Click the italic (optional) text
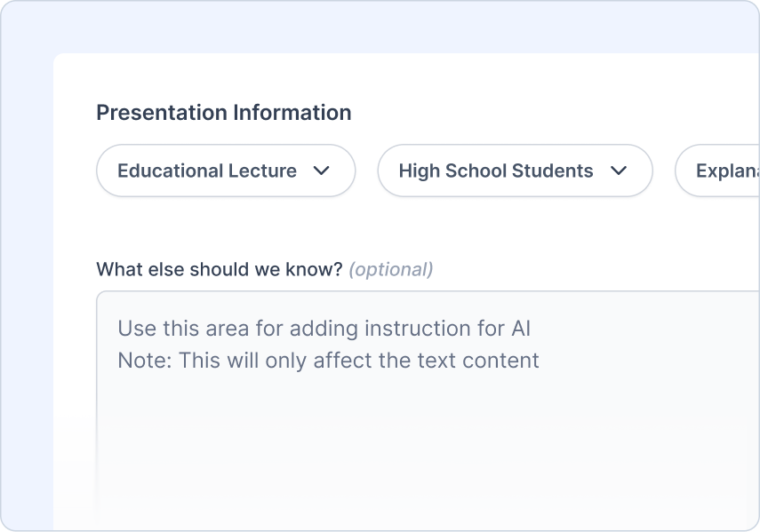760x532 pixels. pyautogui.click(x=390, y=269)
